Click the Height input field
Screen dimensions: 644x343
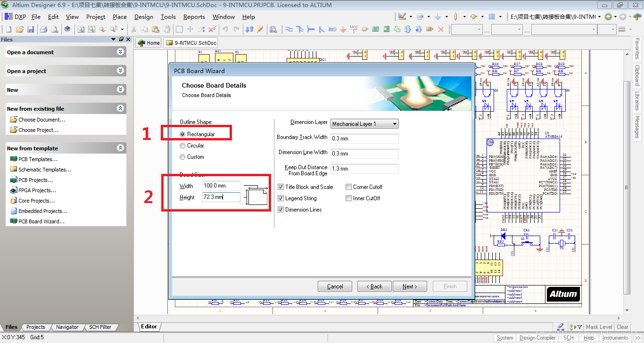[221, 197]
